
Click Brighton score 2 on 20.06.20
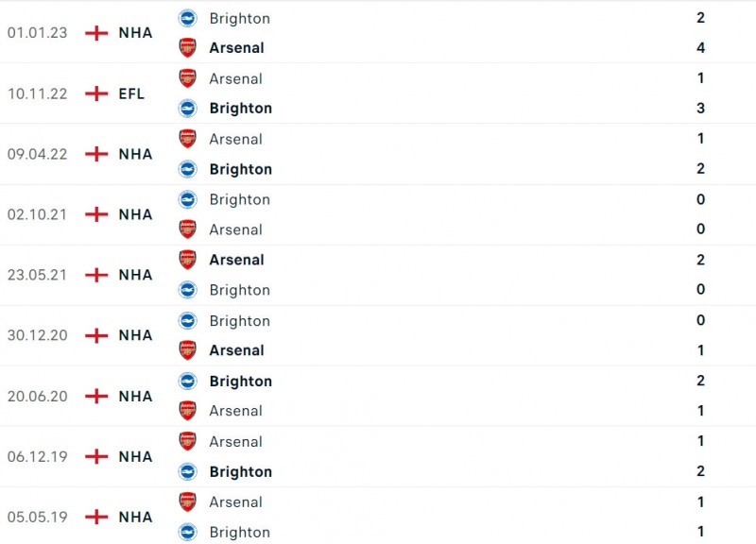click(700, 381)
